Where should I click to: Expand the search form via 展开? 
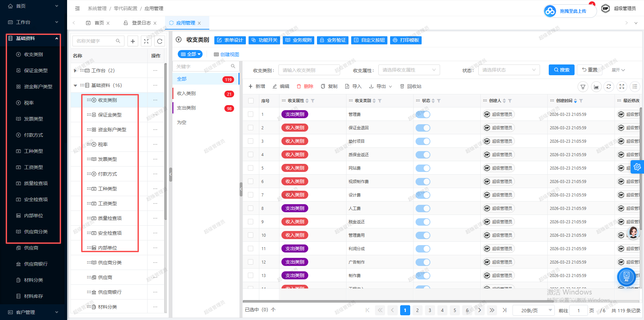coord(618,70)
